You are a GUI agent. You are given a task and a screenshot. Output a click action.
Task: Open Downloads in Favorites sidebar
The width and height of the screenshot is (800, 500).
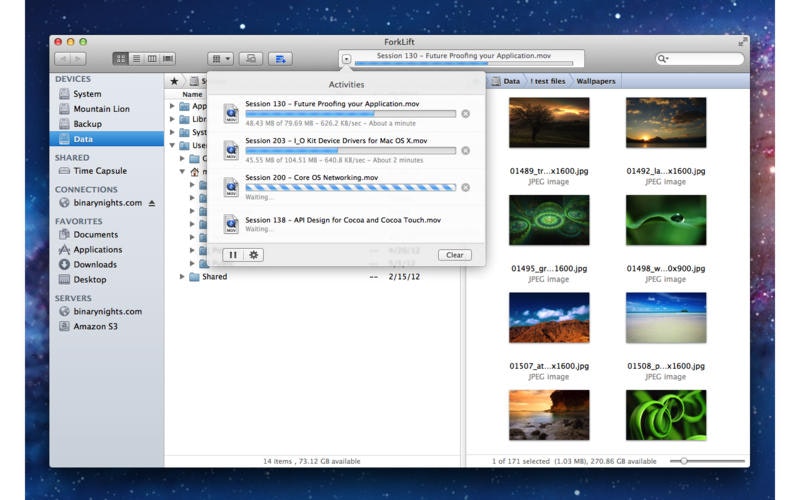coord(95,265)
